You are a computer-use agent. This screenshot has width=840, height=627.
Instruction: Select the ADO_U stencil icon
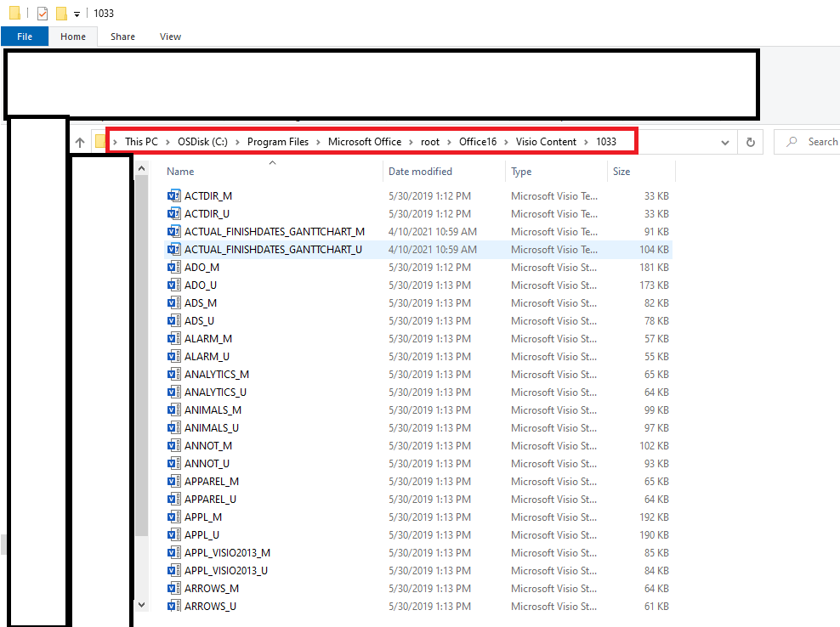pos(173,285)
